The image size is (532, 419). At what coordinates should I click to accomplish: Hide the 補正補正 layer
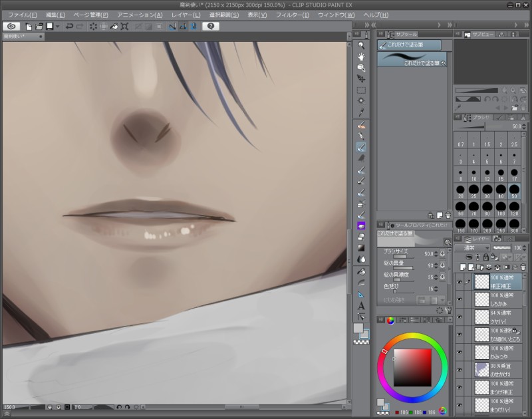pyautogui.click(x=460, y=281)
